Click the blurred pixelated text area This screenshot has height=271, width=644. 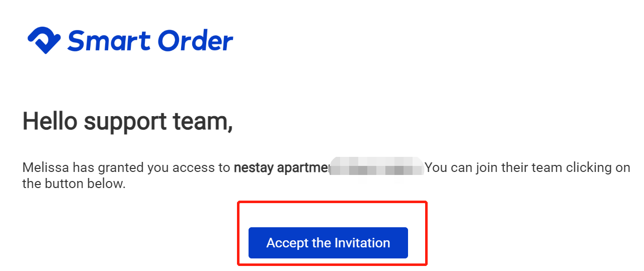coord(376,167)
